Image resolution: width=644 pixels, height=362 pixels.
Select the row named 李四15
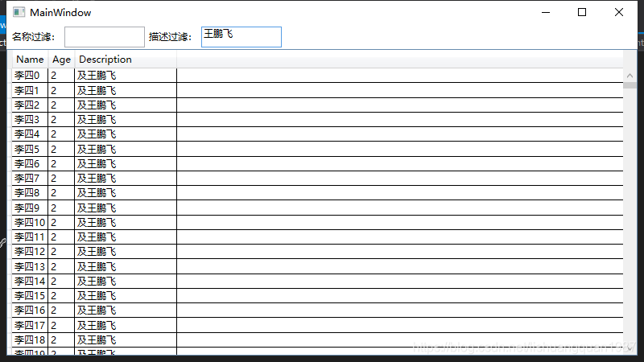coord(30,295)
